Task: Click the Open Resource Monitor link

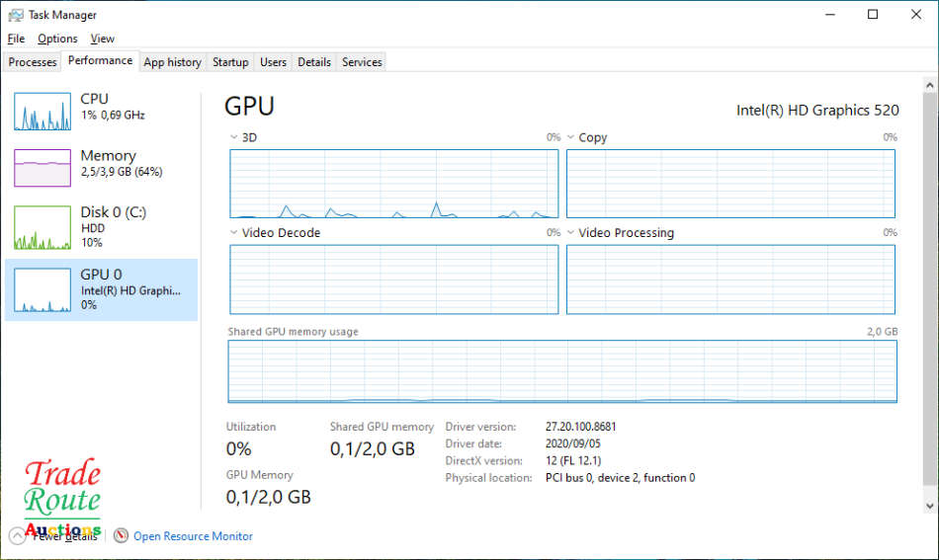Action: pos(193,536)
